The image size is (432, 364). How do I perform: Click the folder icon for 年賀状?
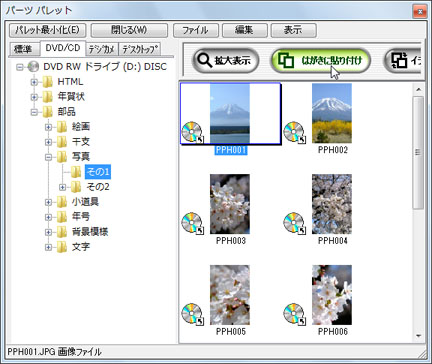48,97
